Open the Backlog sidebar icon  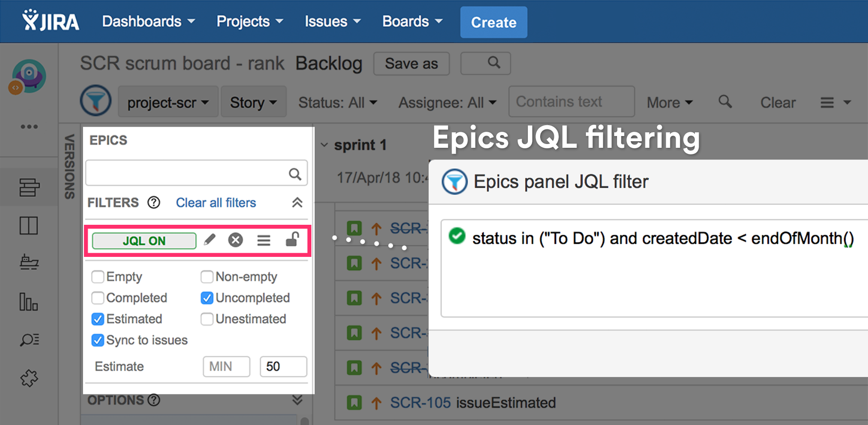pyautogui.click(x=29, y=187)
